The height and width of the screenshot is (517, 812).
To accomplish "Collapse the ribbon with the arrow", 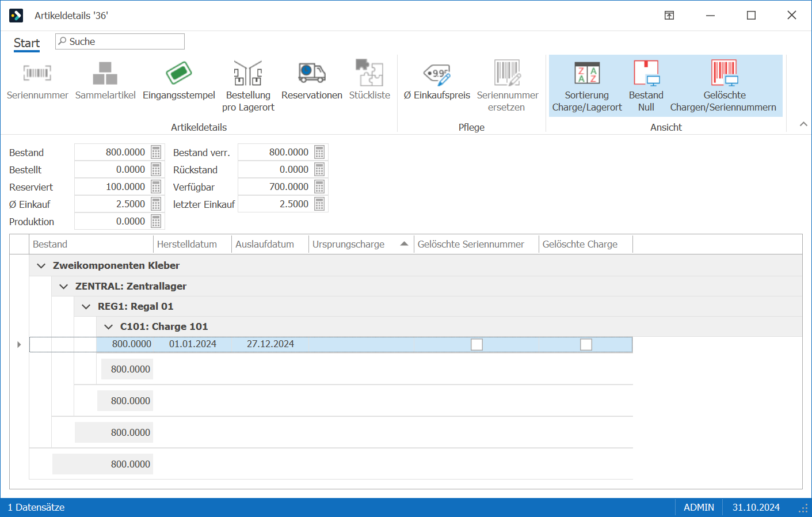I will 803,124.
